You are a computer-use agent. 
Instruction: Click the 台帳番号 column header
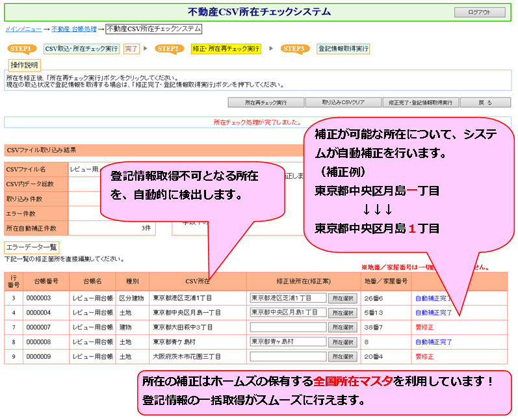[46, 282]
